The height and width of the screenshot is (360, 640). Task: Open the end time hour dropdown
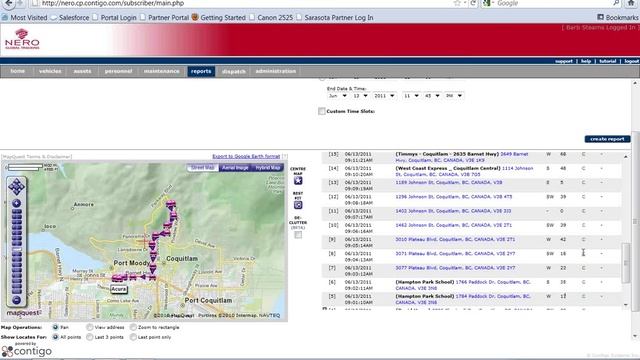[411, 96]
